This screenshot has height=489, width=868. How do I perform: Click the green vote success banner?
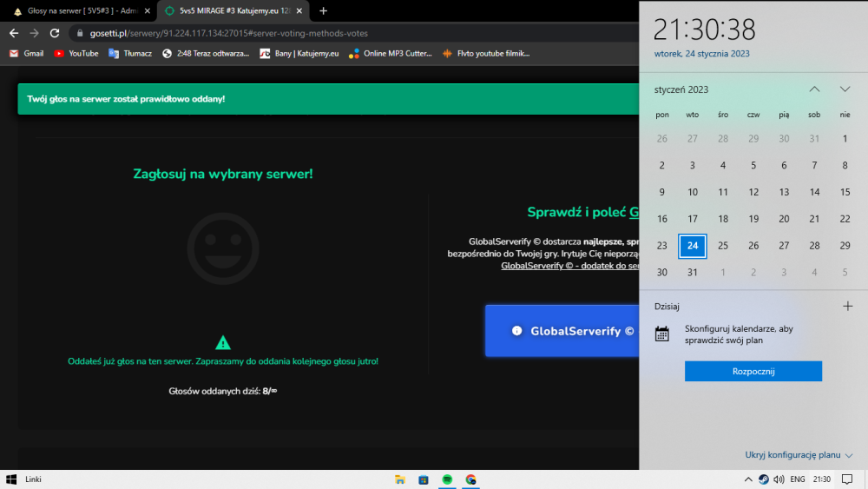point(328,99)
